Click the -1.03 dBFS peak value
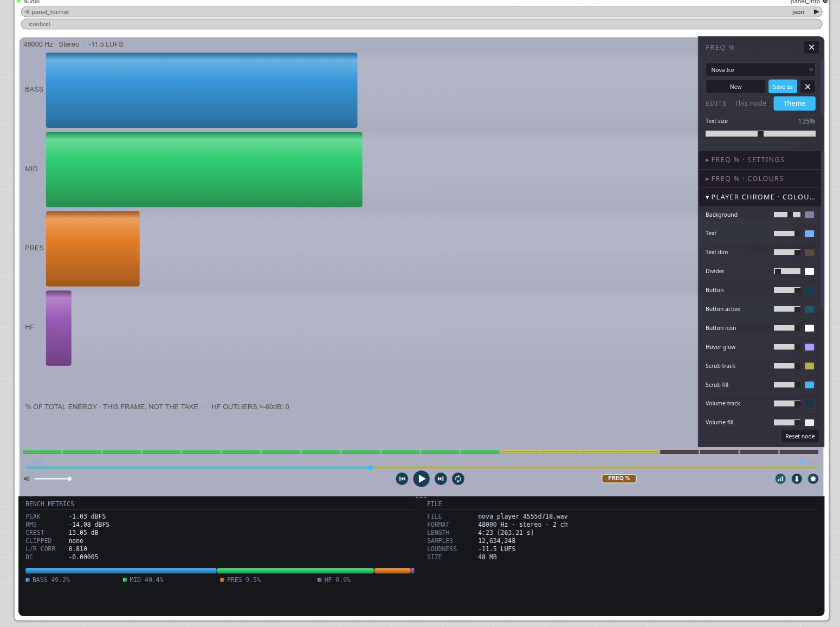840x627 pixels. click(87, 516)
